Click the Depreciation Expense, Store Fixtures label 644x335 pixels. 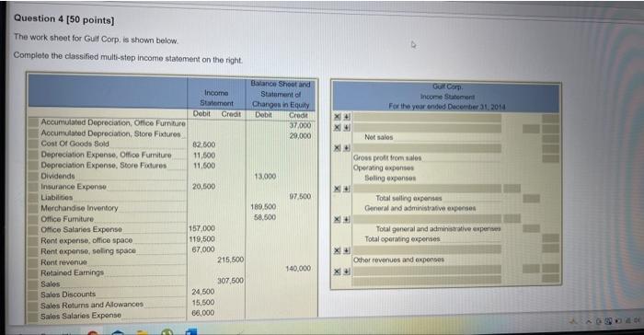[103, 166]
